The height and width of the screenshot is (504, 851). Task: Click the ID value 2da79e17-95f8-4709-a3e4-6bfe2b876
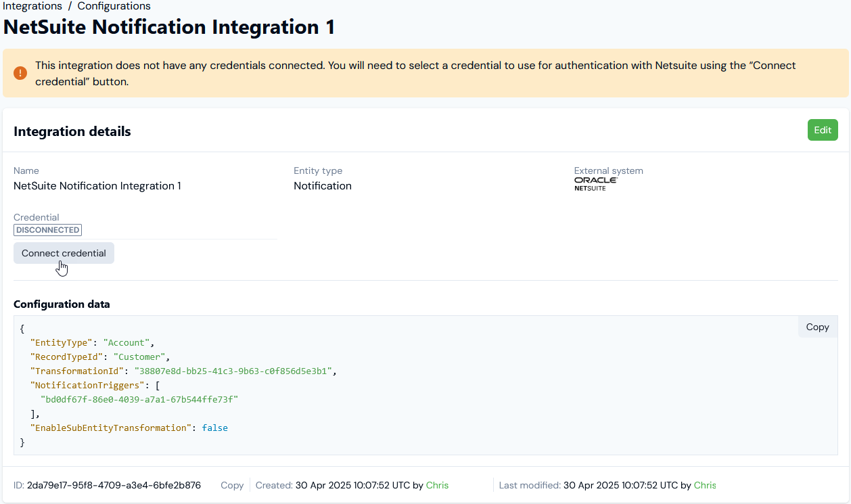(114, 485)
